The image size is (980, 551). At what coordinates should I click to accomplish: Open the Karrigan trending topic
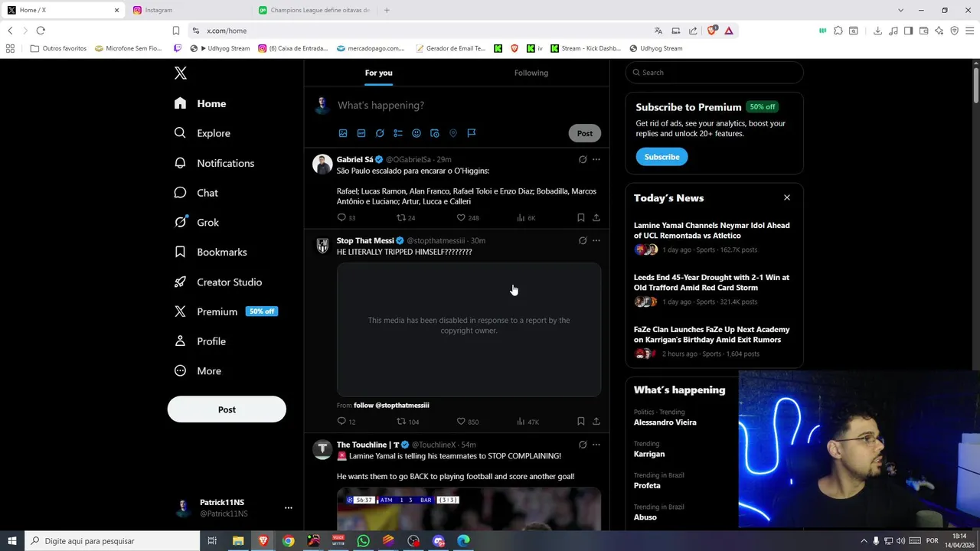[649, 454]
